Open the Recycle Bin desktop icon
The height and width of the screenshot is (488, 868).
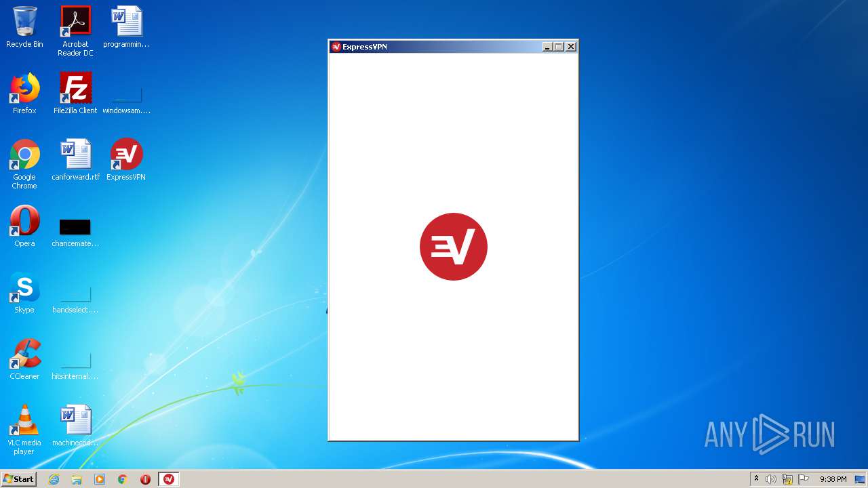(x=24, y=27)
